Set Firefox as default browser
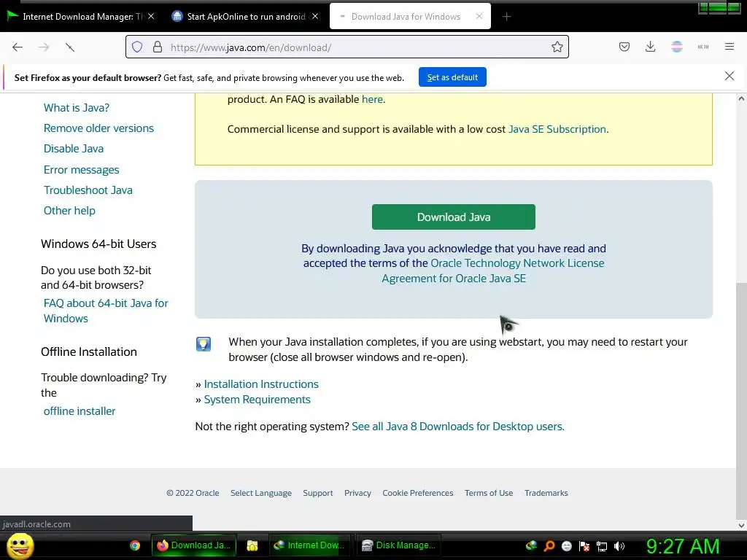Viewport: 747px width, 560px height. (452, 77)
